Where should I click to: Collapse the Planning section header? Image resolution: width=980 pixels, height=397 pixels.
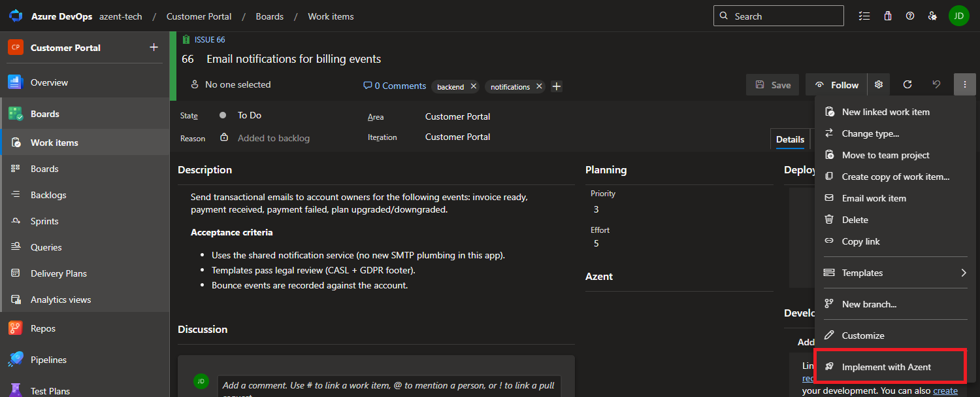point(606,169)
